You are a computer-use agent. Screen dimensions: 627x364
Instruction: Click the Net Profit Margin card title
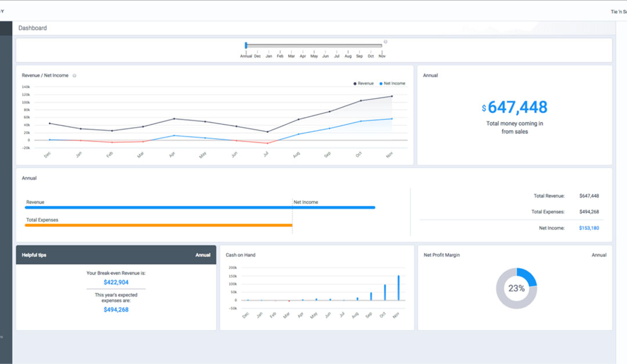pyautogui.click(x=442, y=255)
